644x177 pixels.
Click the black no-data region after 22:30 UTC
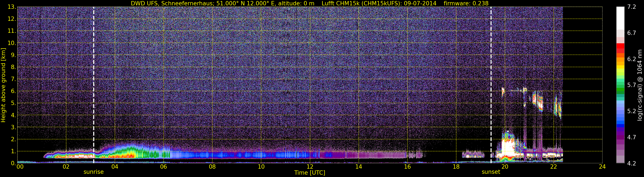pos(582,85)
